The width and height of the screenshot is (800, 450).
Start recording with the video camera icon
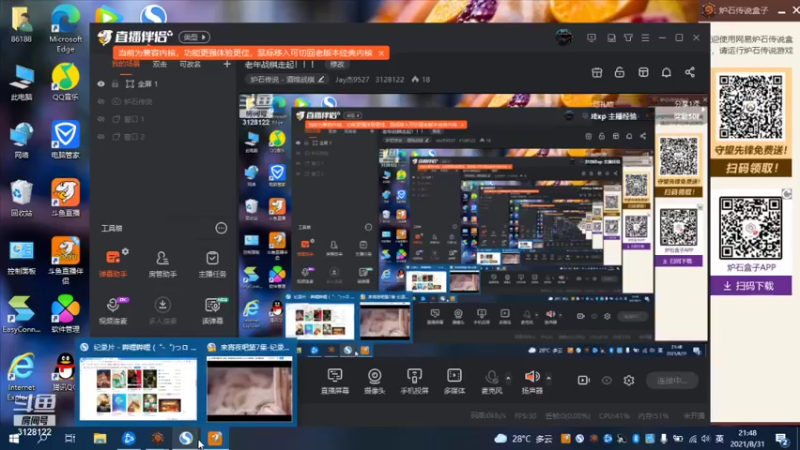pyautogui.click(x=583, y=380)
